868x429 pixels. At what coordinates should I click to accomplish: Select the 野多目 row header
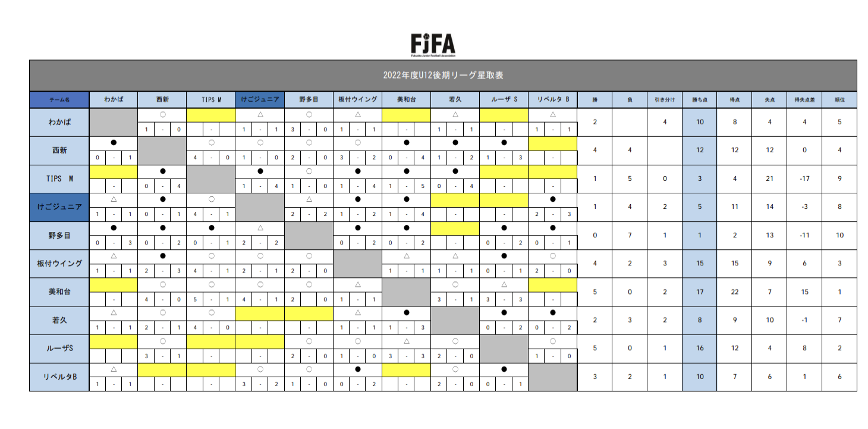59,236
